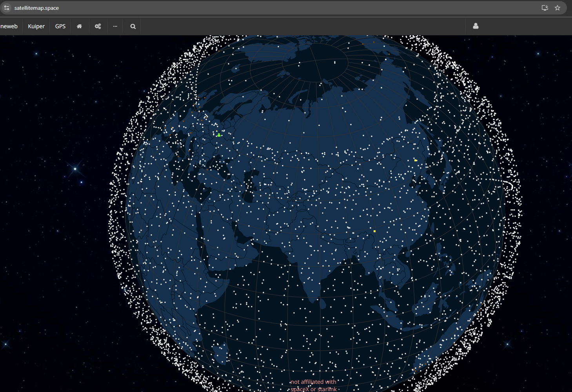Select the OneWeb constellation tab
The image size is (572, 392).
[x=9, y=26]
